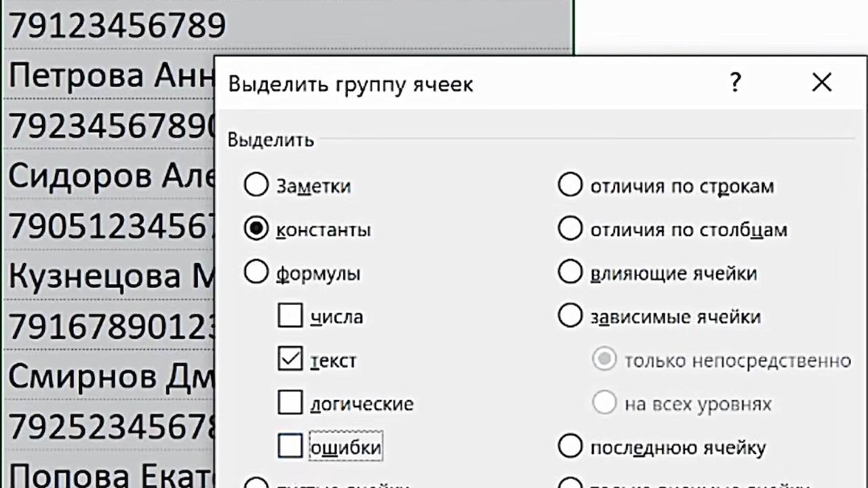This screenshot has height=488, width=868.
Task: Click the dialog help question mark icon
Action: click(x=735, y=83)
